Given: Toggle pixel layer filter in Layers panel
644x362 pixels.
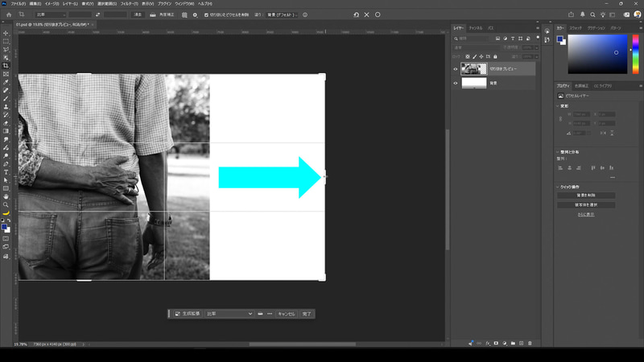Looking at the screenshot, I should tap(497, 39).
